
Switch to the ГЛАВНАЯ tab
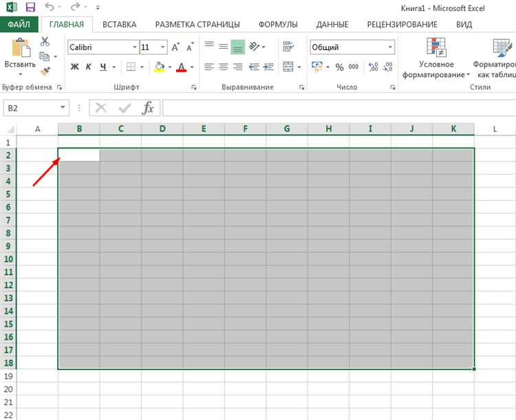[x=67, y=24]
